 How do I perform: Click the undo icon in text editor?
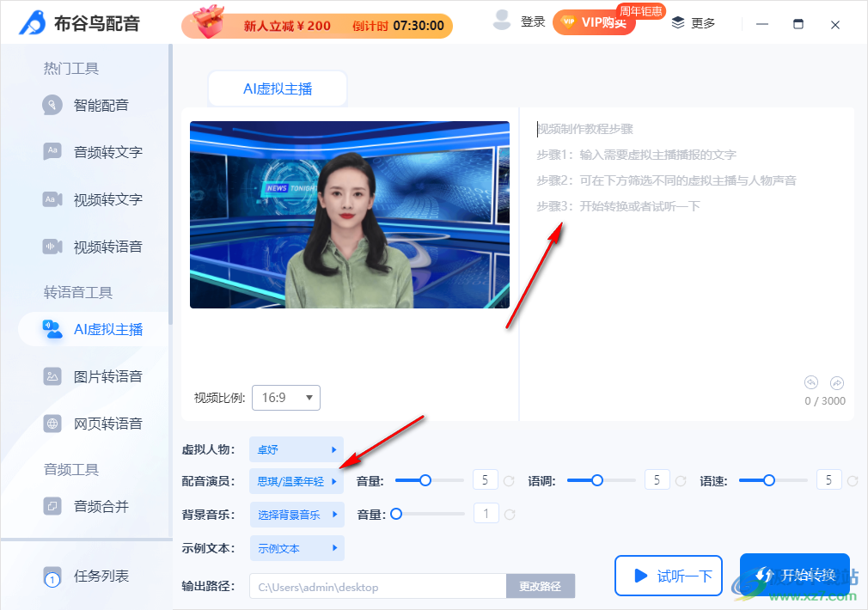pos(810,383)
